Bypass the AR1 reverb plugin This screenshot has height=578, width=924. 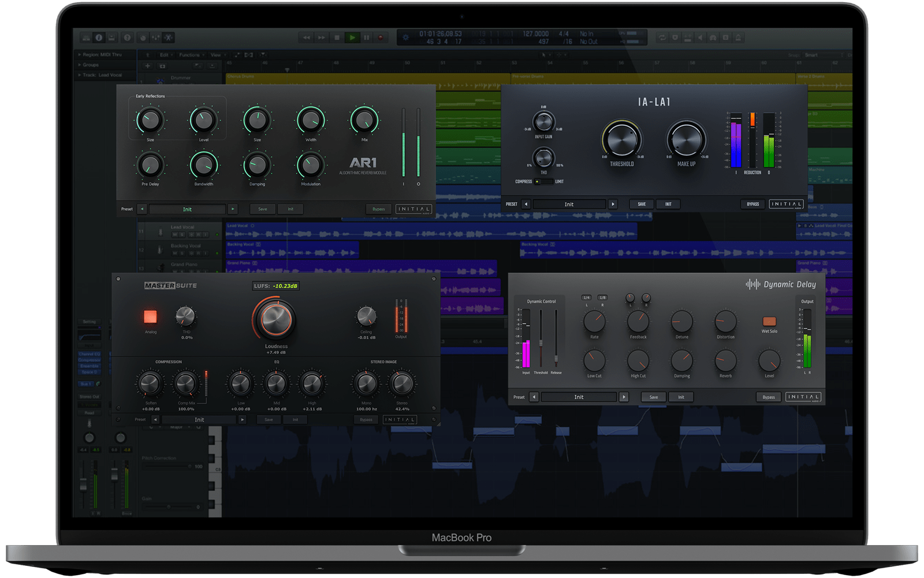(379, 209)
